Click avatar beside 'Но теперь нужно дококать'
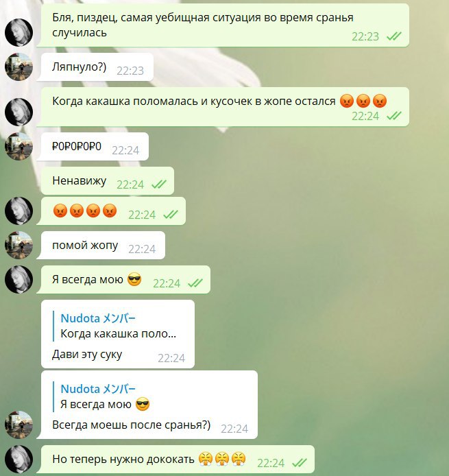449x476 pixels. [x=19, y=459]
